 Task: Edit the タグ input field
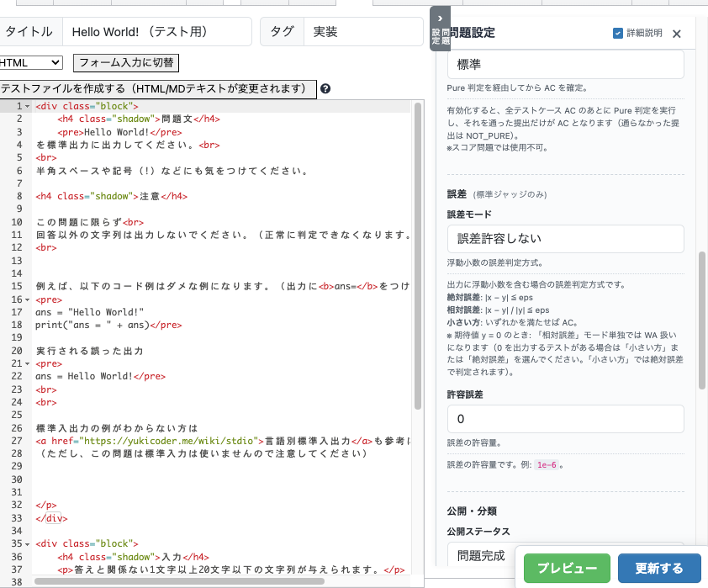coord(363,32)
